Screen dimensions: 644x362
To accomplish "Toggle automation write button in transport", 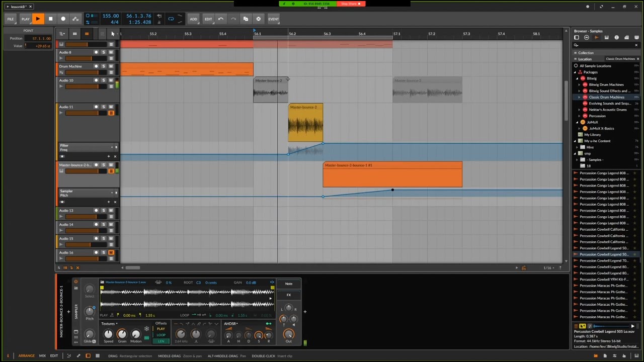I will pos(75,19).
